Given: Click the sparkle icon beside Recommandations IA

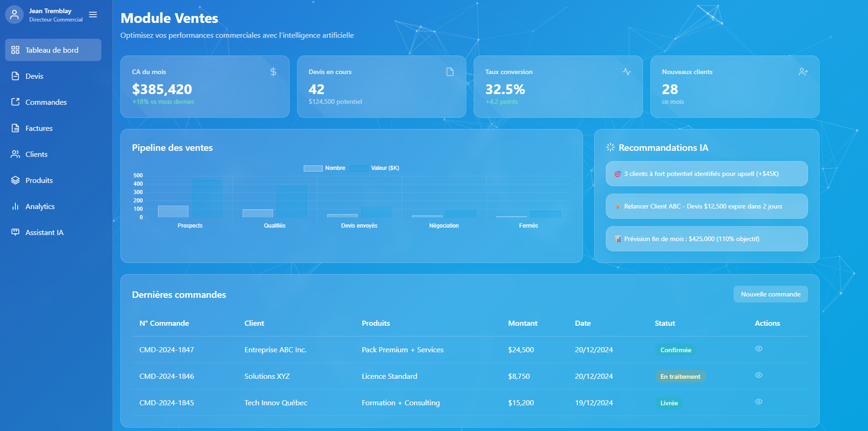Looking at the screenshot, I should point(610,147).
